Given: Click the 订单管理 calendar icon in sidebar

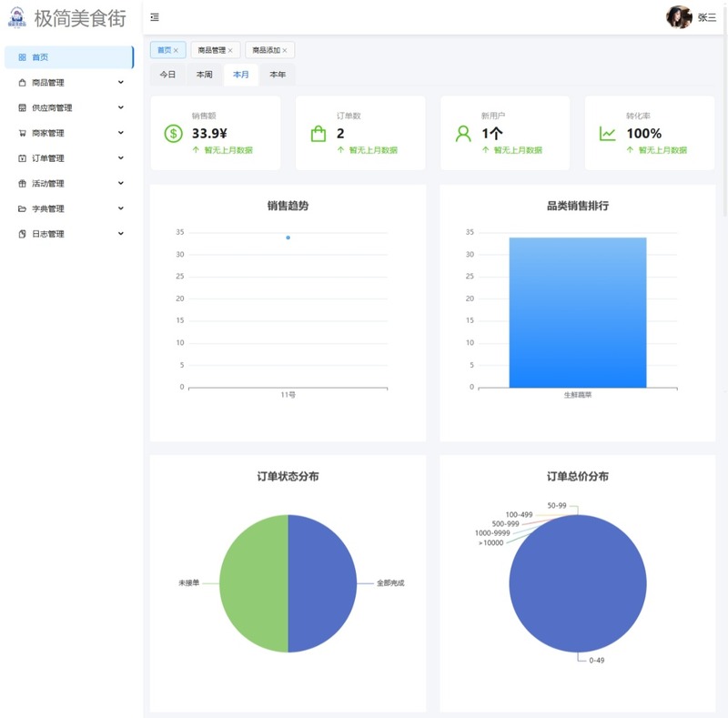Looking at the screenshot, I should [22, 158].
